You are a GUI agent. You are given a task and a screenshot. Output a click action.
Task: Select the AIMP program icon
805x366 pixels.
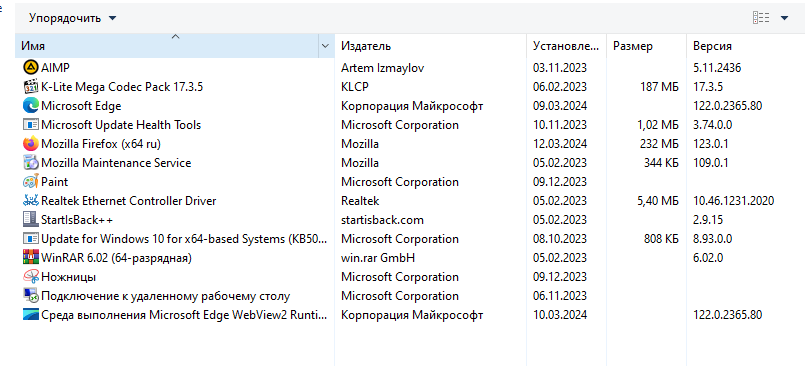click(31, 67)
